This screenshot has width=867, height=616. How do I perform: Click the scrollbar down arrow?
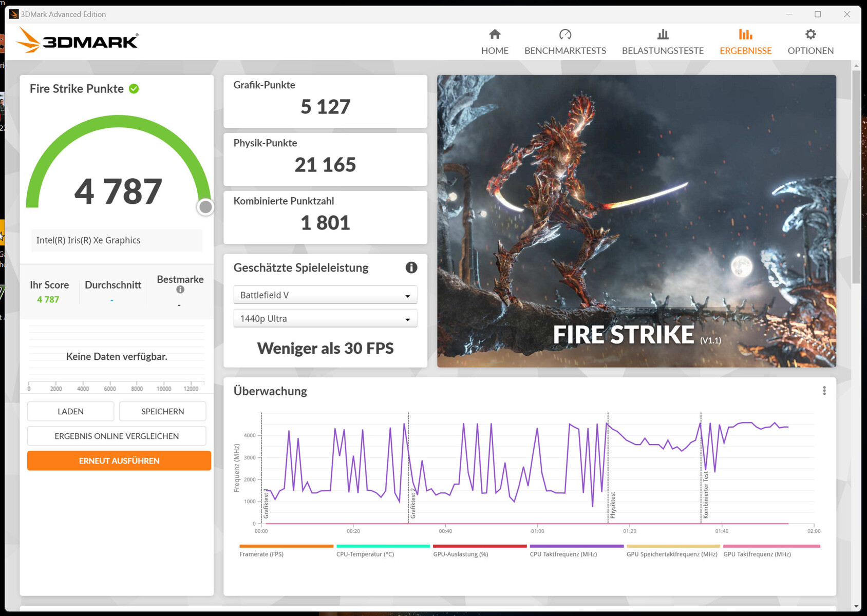[856, 606]
